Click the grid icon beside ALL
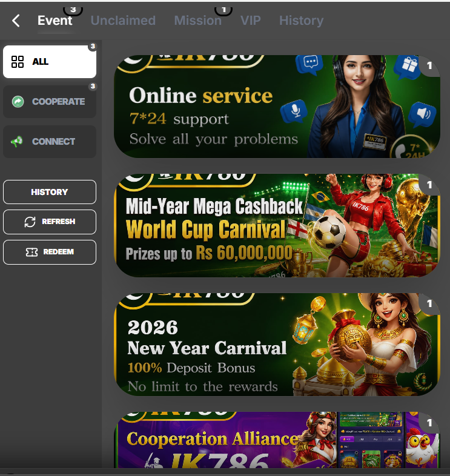 18,62
